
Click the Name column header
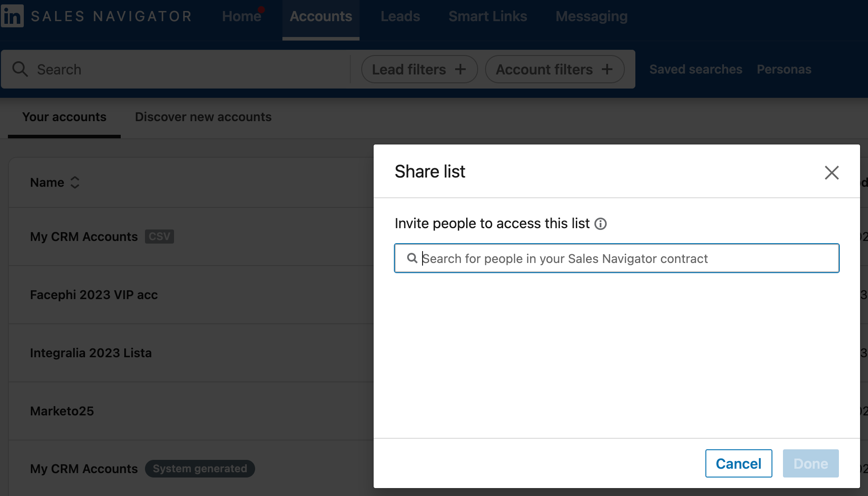[47, 182]
